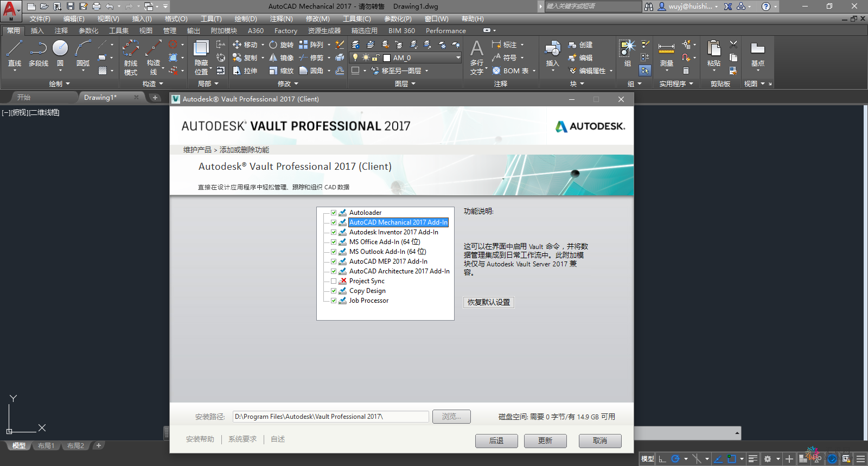Choose the Rotate (旋转) tool

[x=281, y=44]
